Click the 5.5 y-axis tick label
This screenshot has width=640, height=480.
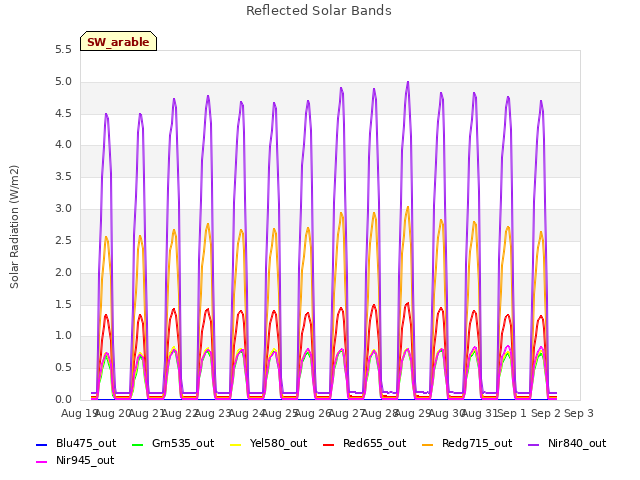(x=63, y=50)
